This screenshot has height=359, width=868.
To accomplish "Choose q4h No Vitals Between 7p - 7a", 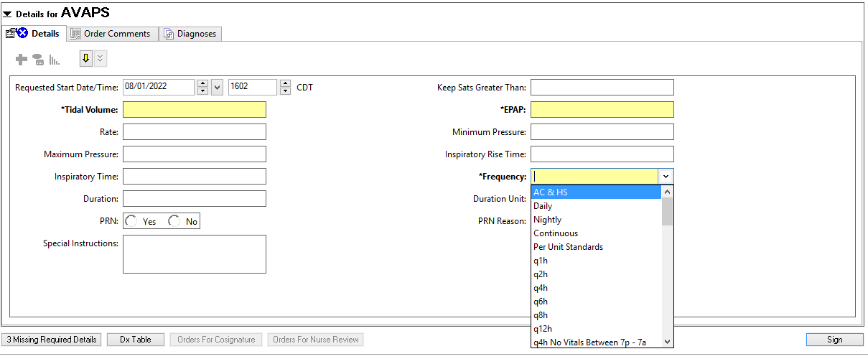I will point(596,342).
